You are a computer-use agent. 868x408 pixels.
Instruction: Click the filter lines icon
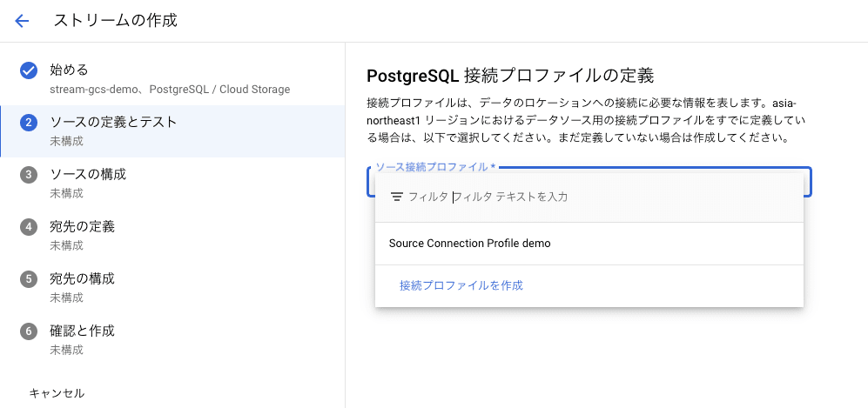pyautogui.click(x=397, y=197)
